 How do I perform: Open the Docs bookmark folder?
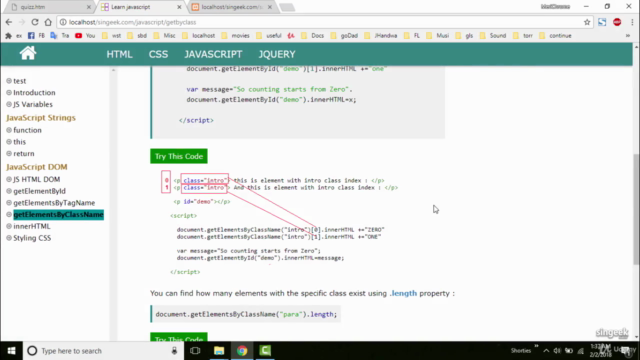(x=313, y=36)
